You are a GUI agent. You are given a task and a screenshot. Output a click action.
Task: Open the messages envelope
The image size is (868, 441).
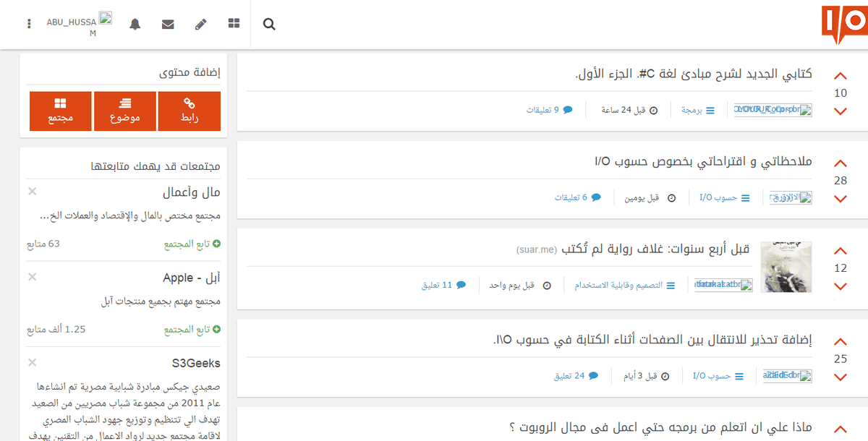(x=168, y=24)
